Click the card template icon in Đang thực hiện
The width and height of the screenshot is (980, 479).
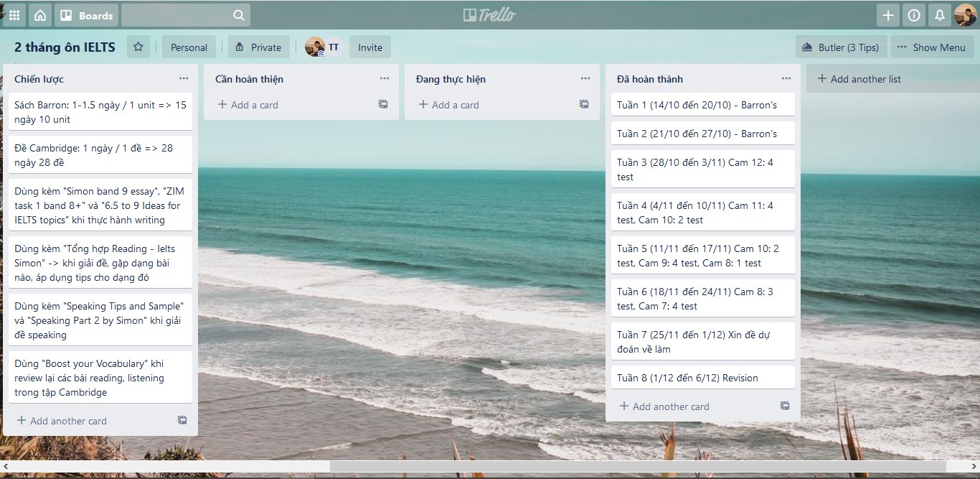tap(584, 105)
